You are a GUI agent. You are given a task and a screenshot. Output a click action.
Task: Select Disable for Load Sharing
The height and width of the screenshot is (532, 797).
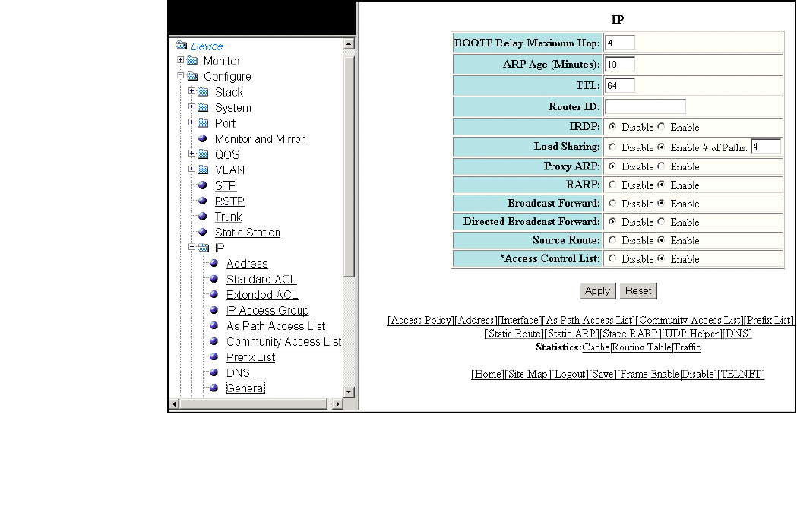click(x=612, y=147)
